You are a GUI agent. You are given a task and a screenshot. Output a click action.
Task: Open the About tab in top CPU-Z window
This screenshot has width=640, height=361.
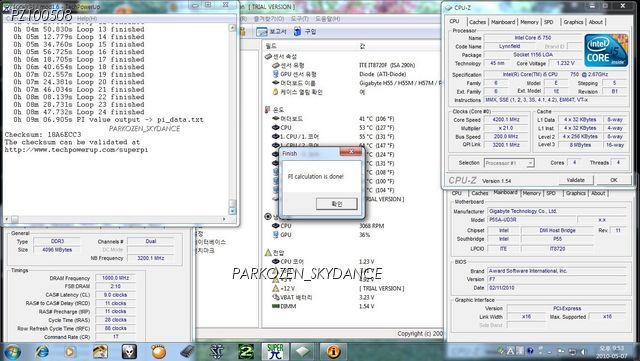click(596, 22)
